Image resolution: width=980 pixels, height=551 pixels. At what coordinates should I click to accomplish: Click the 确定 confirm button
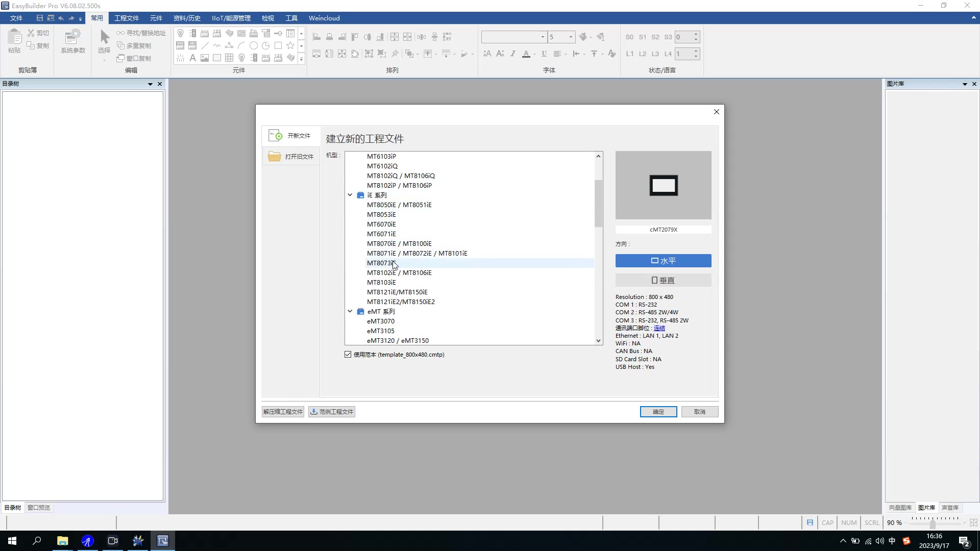pos(658,412)
